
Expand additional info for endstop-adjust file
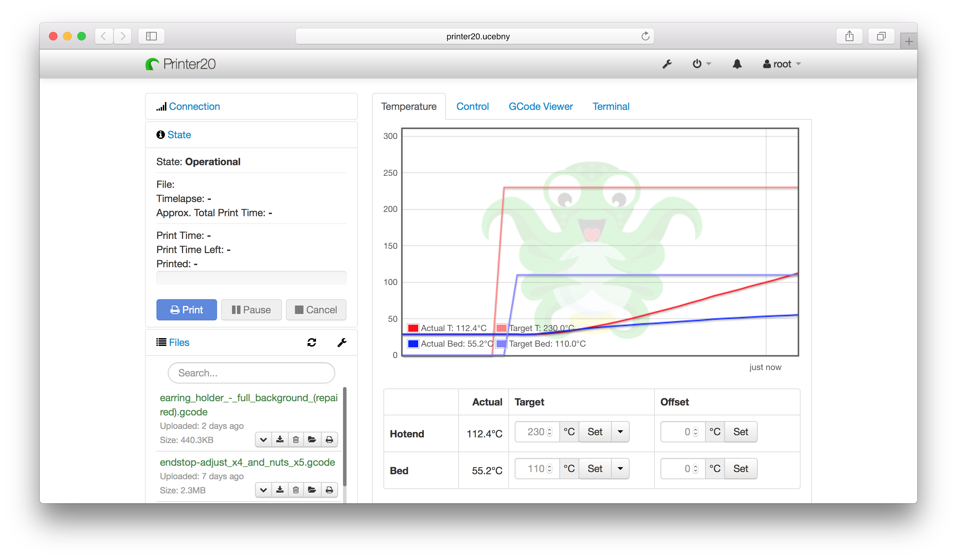[263, 490]
